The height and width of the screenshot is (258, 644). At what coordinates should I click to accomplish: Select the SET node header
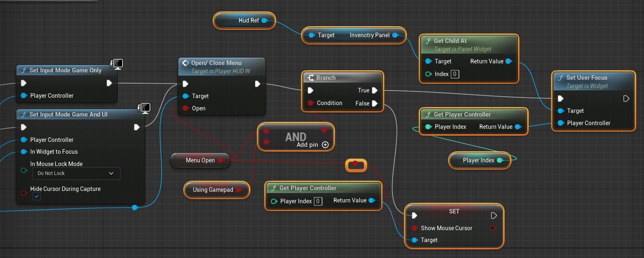coord(454,211)
